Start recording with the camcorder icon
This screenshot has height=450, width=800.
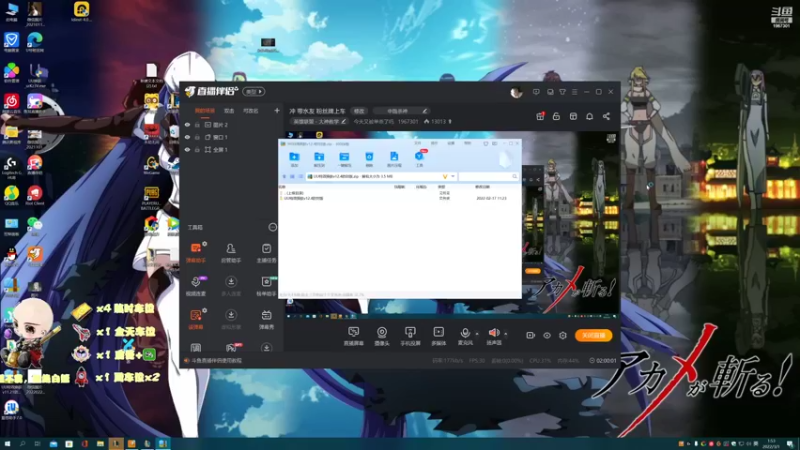click(x=531, y=335)
